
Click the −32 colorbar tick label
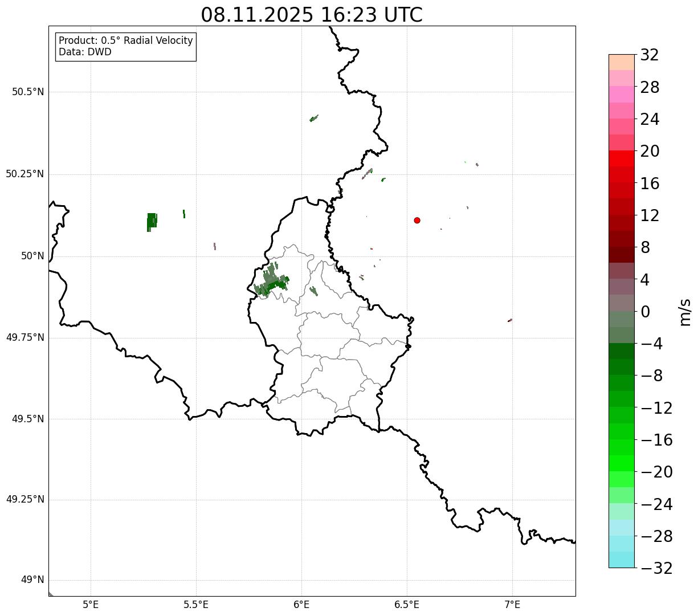[x=656, y=568]
